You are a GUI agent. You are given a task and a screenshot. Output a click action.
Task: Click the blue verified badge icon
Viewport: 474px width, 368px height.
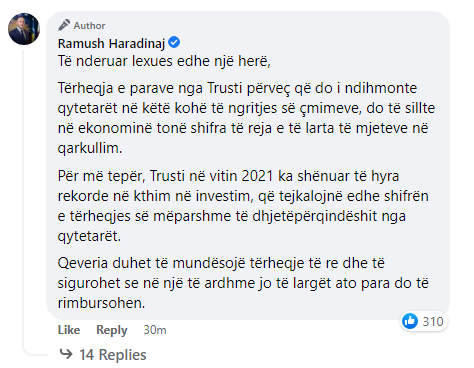pyautogui.click(x=174, y=43)
